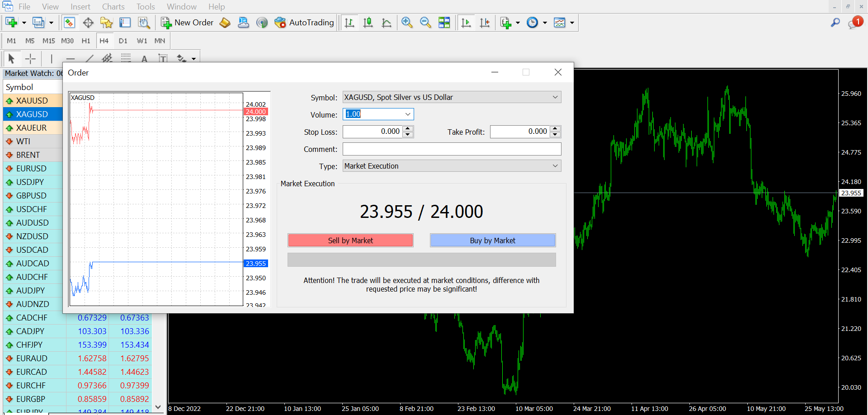
Task: Expand the Templates dropdown arrow
Action: (x=572, y=23)
